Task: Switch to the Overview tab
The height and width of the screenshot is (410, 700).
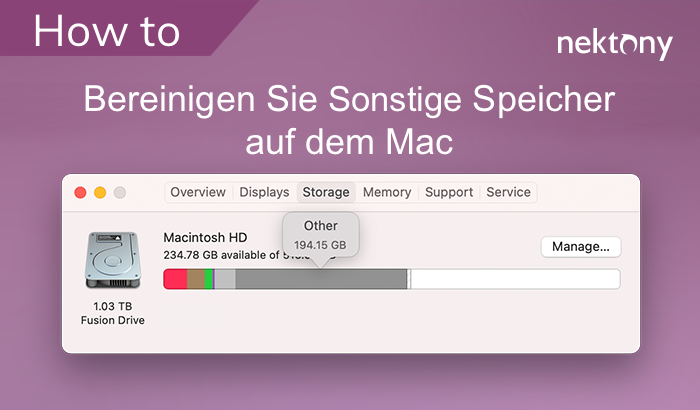Action: point(198,192)
